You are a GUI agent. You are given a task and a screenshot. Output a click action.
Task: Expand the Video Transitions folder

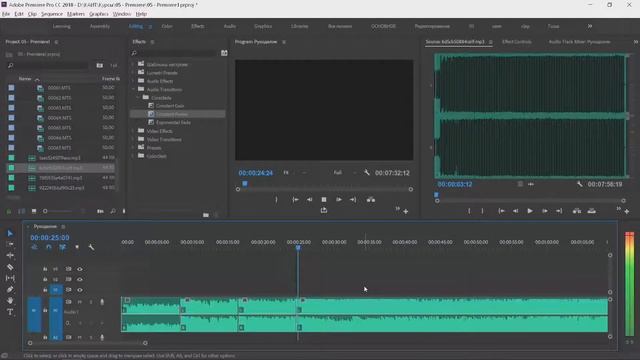tap(133, 139)
